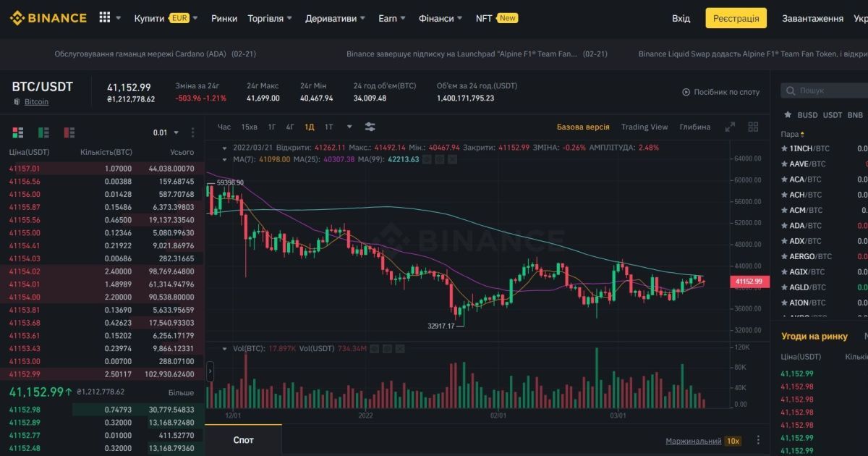
Task: Open the chart indicators settings icon
Action: pos(370,126)
